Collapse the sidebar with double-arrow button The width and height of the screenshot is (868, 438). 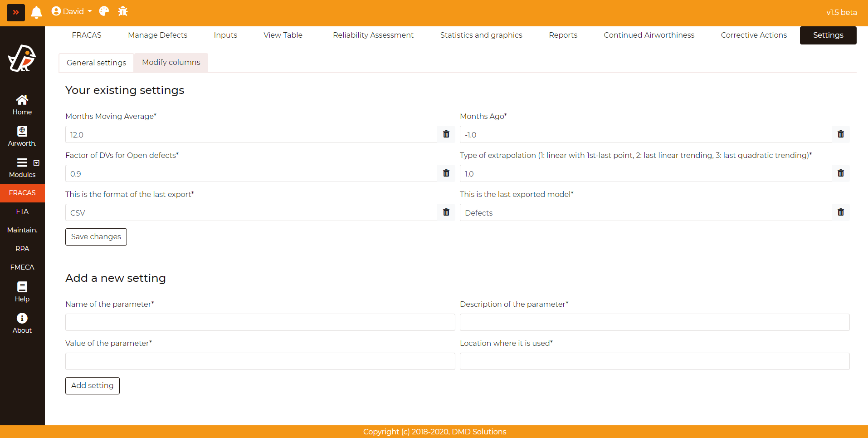(x=16, y=12)
